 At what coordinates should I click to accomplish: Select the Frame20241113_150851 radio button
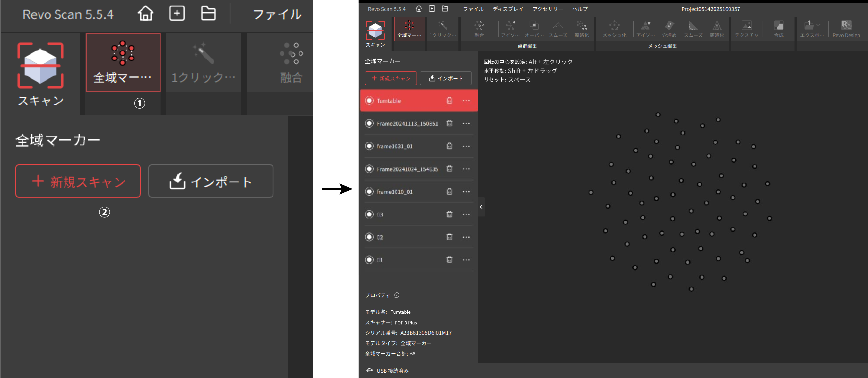(x=369, y=123)
